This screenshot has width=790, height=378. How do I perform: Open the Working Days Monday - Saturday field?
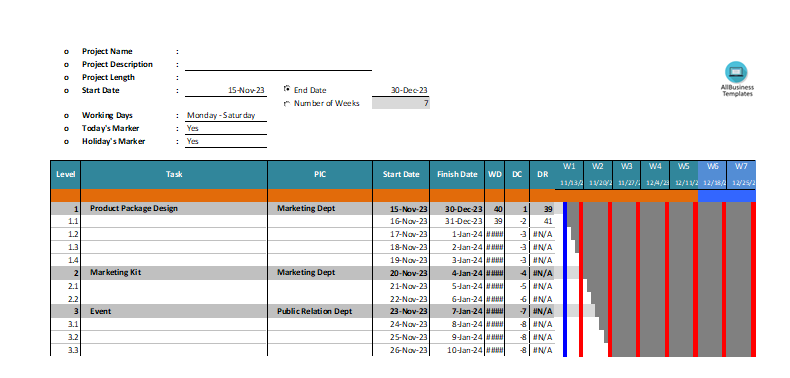pyautogui.click(x=226, y=115)
